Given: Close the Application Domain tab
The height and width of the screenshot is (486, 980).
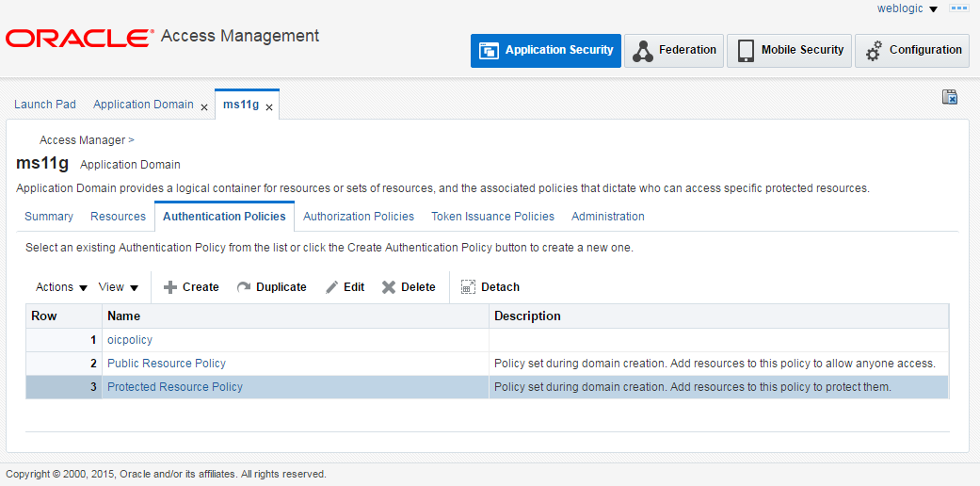Looking at the screenshot, I should pos(204,107).
